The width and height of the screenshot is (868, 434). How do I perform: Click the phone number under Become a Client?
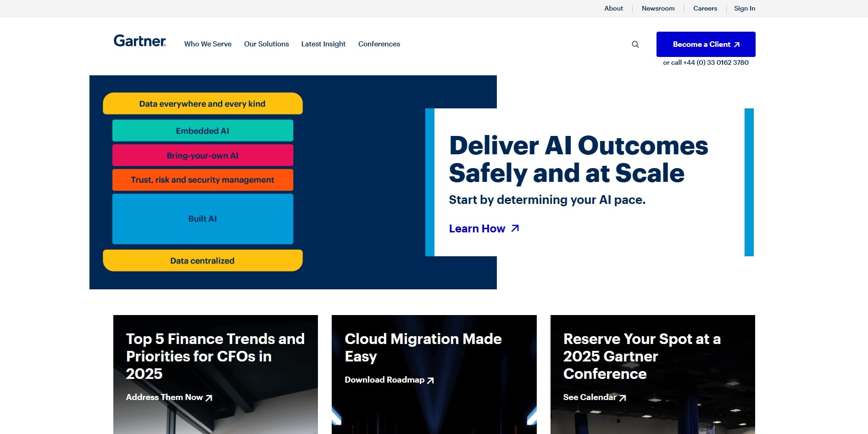click(716, 62)
